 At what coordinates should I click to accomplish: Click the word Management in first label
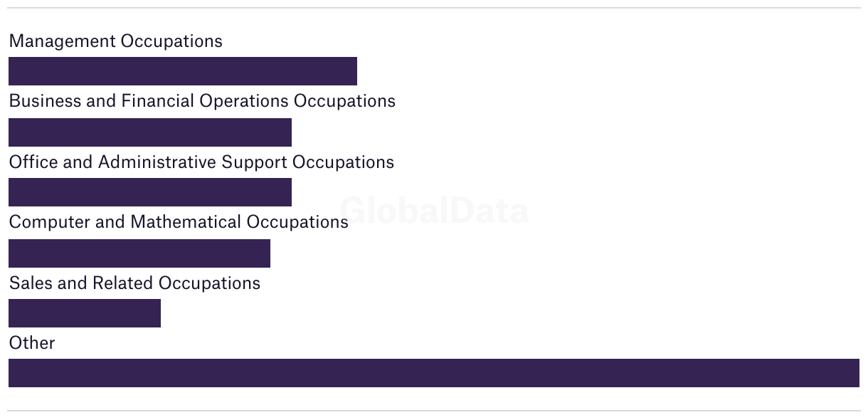tap(62, 41)
